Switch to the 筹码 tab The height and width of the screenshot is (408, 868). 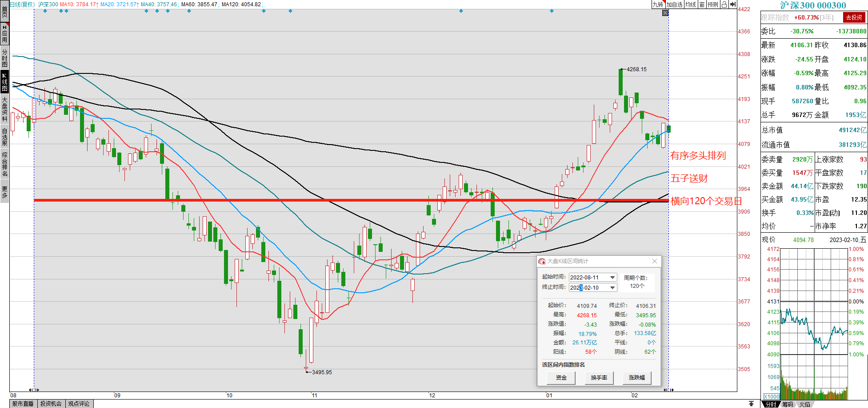pyautogui.click(x=788, y=404)
